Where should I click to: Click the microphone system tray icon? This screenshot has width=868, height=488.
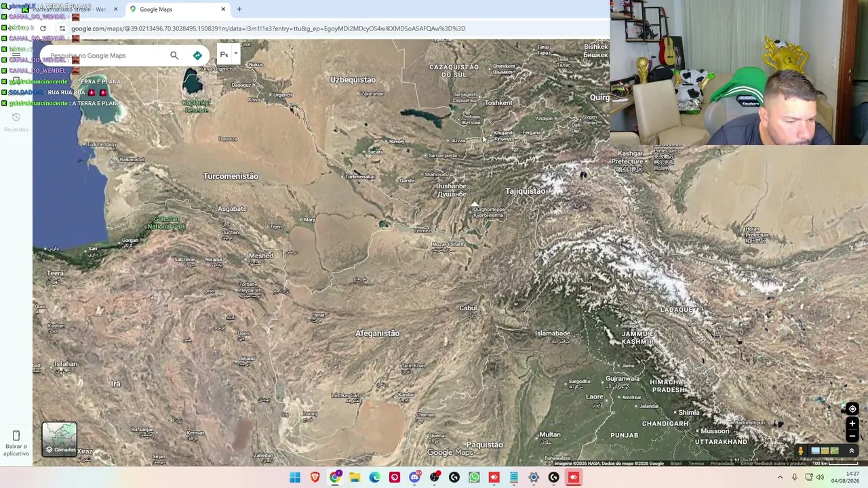[x=795, y=477]
